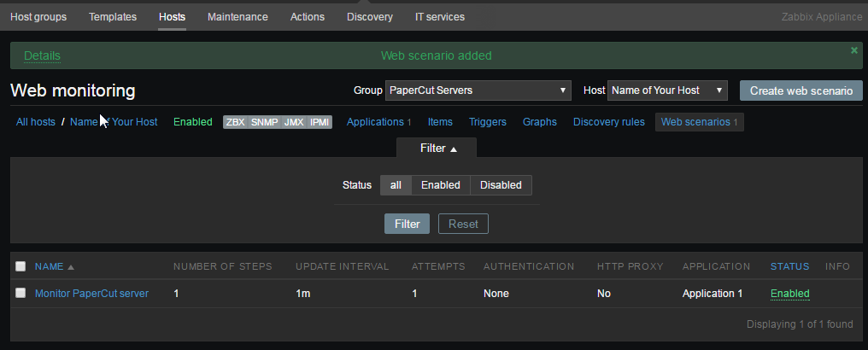This screenshot has width=868, height=350.
Task: Open the Host dropdown Name of Your Host
Action: coord(667,90)
